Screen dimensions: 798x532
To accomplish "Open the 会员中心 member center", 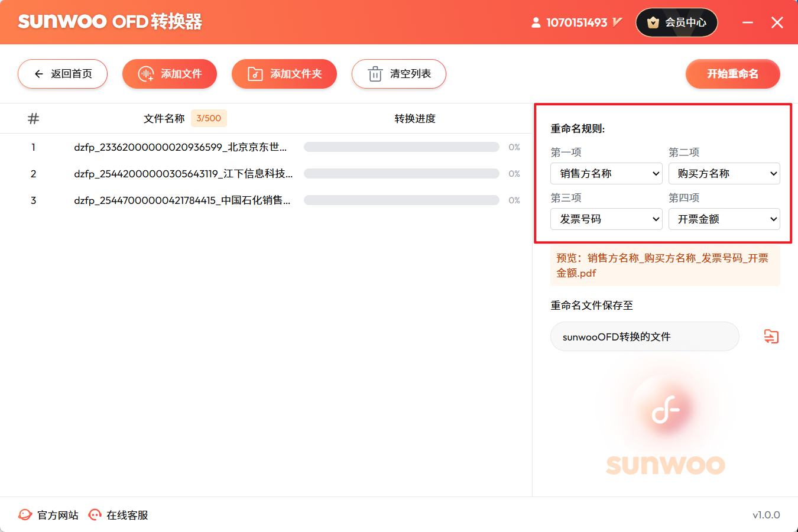I will pos(677,22).
